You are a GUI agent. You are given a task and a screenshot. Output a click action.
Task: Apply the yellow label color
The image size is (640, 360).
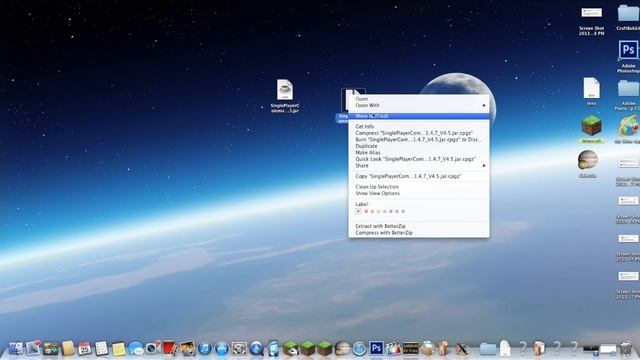click(378, 211)
